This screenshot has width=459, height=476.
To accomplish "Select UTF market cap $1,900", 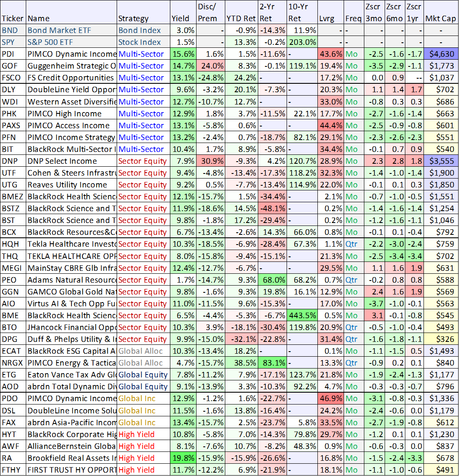I will [x=441, y=173].
